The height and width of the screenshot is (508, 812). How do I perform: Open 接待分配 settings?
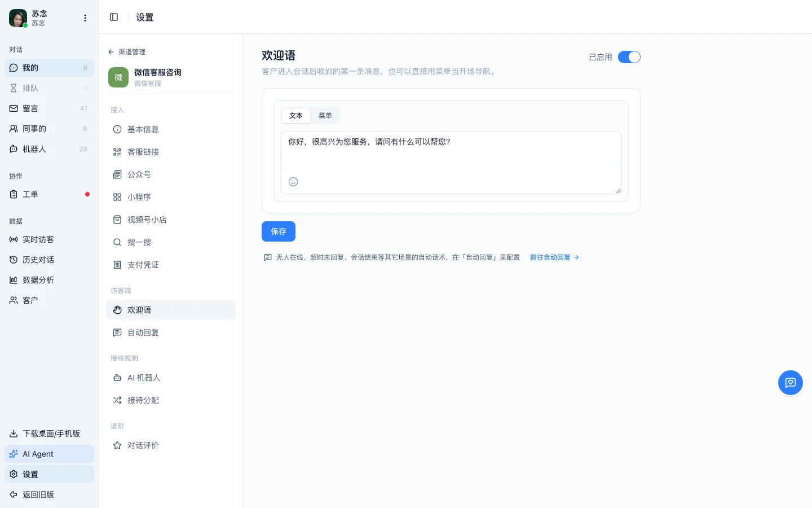[171, 400]
